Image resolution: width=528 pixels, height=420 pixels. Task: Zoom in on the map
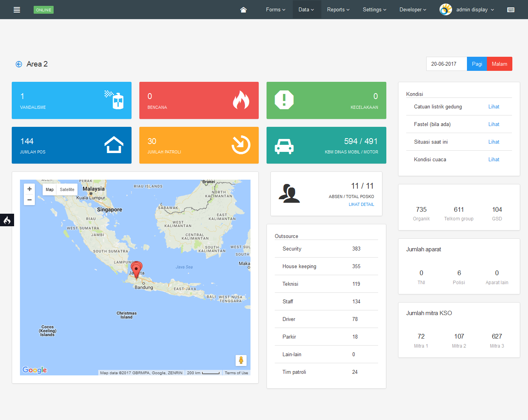tap(29, 189)
